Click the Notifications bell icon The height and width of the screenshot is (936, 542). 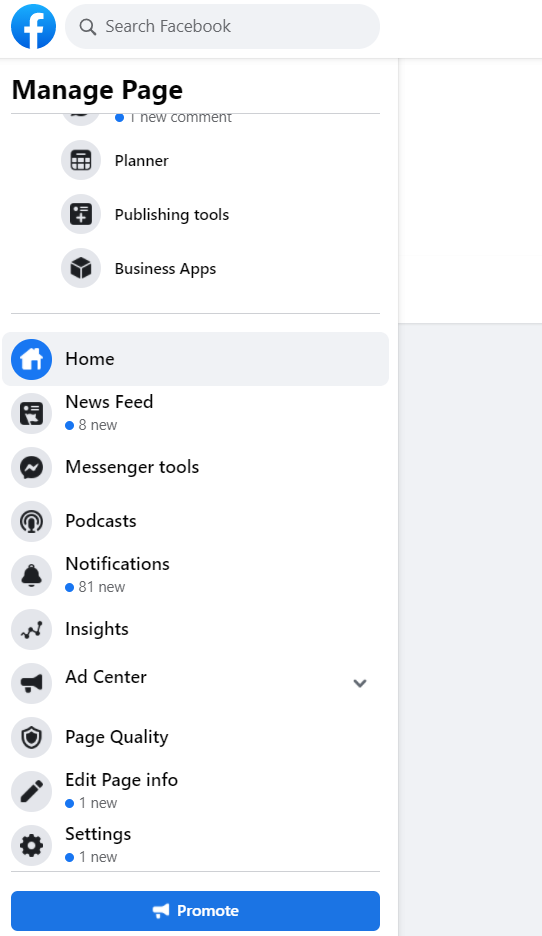click(32, 575)
